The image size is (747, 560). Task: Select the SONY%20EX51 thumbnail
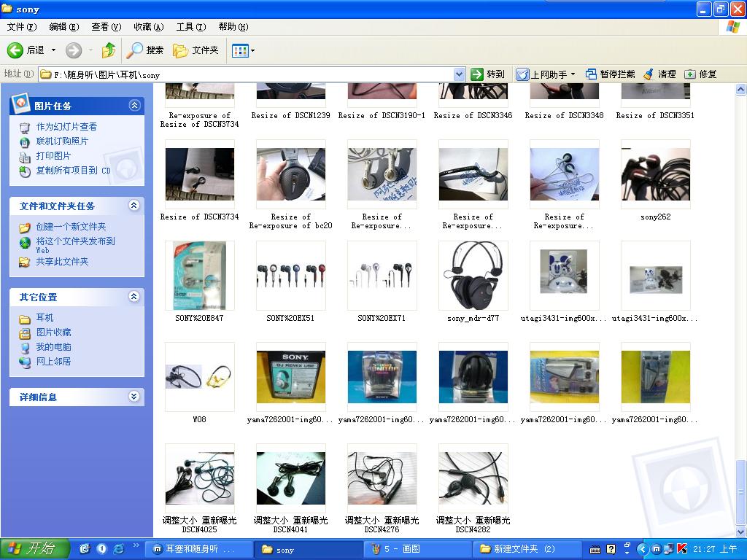[290, 276]
